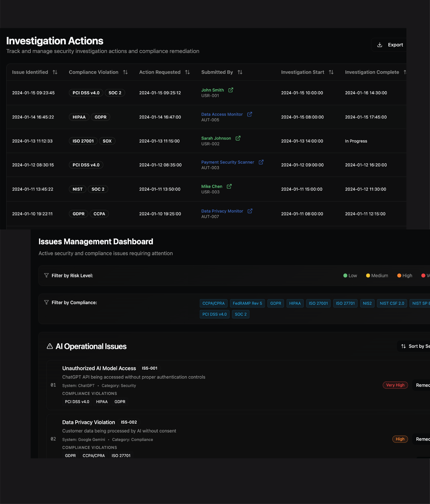The image size is (430, 504).
Task: Click issue date 2024-01-15 09:23:45
Action: pyautogui.click(x=33, y=93)
